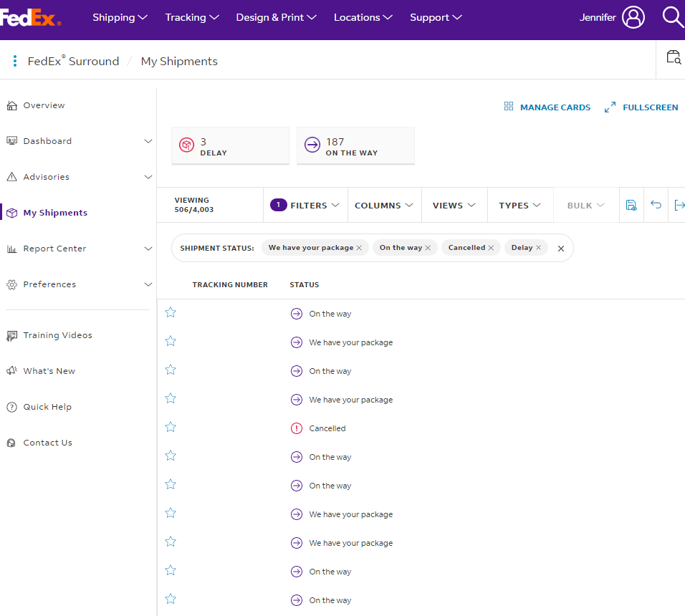Expand the Preferences sidebar section
Viewport: 685px width, 616px height.
coord(148,284)
